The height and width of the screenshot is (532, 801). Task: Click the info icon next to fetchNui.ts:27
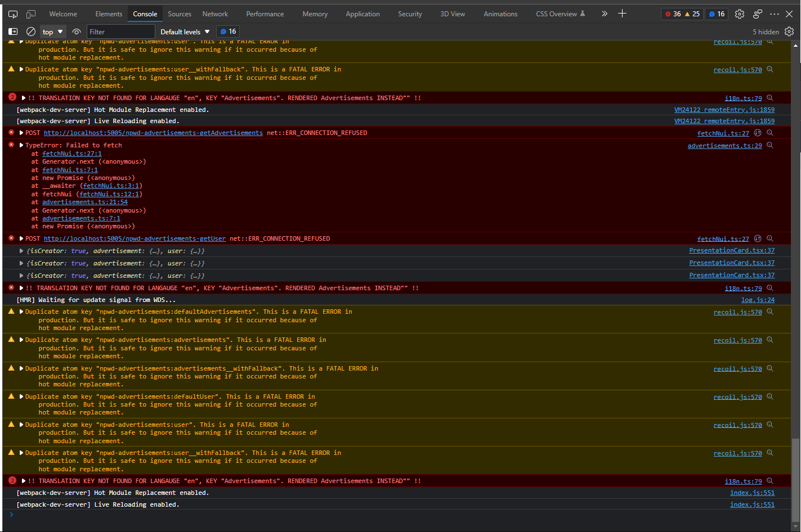coord(757,133)
